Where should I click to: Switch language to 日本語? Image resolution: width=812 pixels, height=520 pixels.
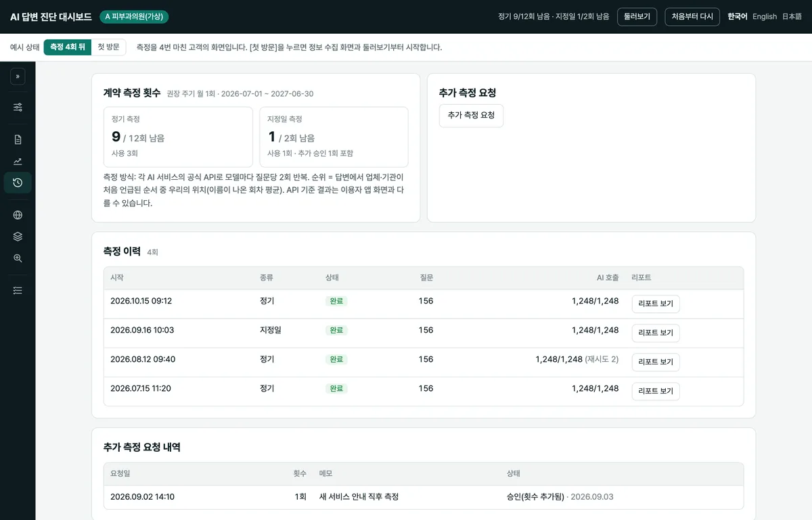pos(792,17)
